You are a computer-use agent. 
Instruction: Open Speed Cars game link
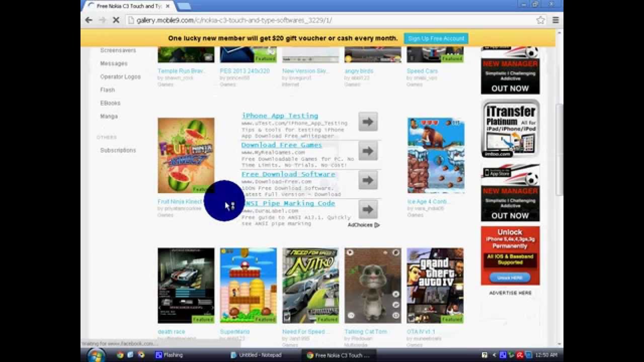coord(422,71)
